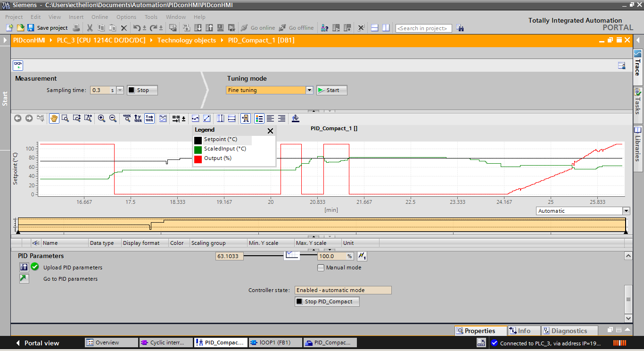The width and height of the screenshot is (644, 351).
Task: Start the fine tuning
Action: [x=332, y=90]
